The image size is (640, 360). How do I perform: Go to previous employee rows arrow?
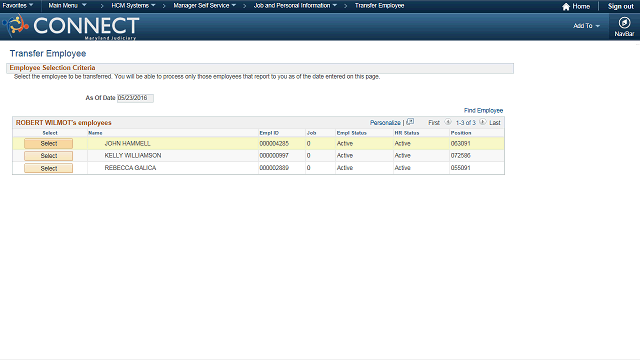(448, 122)
